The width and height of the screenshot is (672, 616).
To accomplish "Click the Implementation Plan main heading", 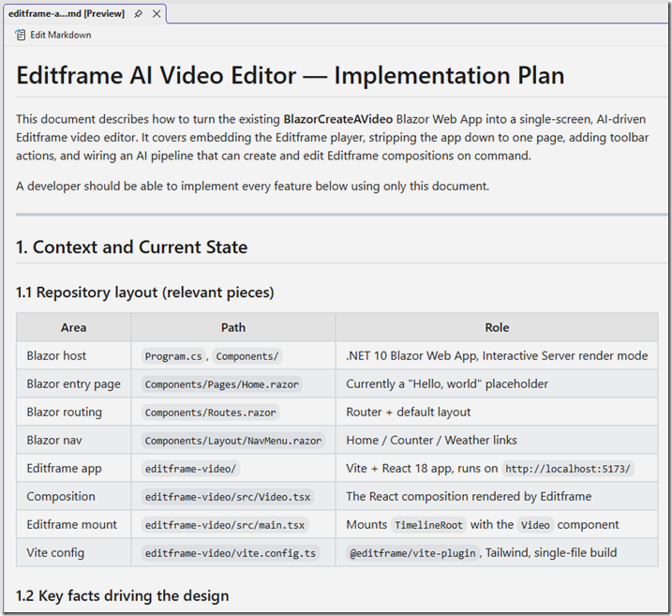I will (x=291, y=75).
